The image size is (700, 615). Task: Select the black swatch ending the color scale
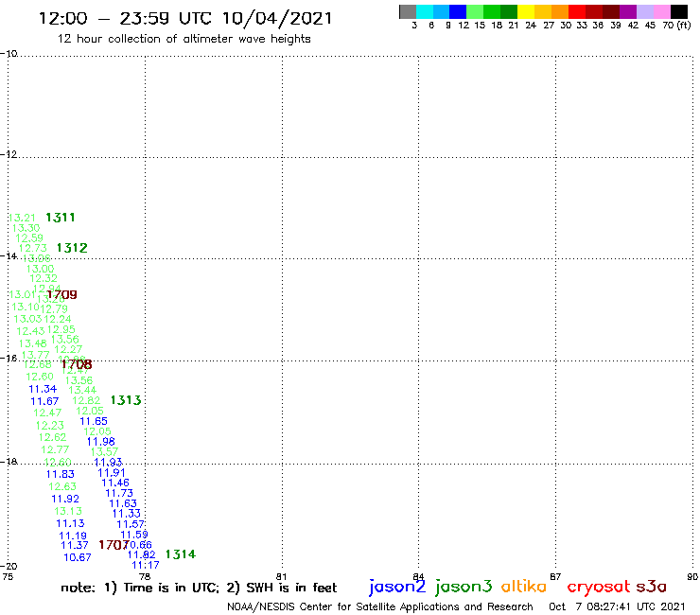[679, 11]
